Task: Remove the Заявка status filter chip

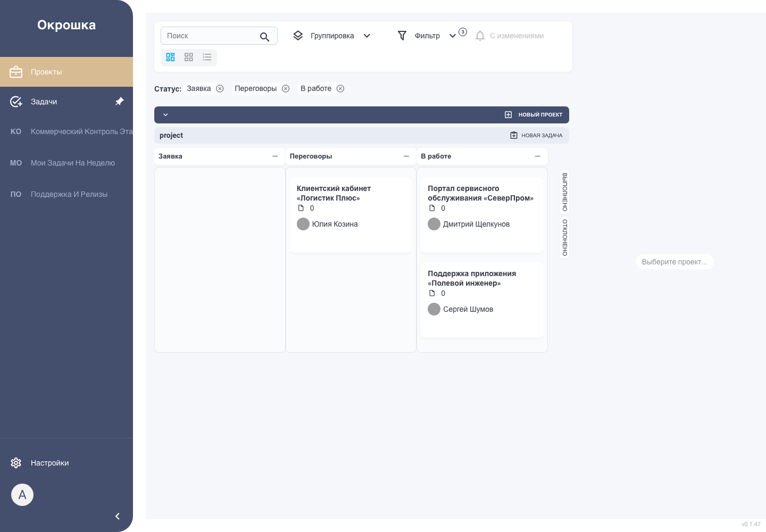Action: (220, 89)
